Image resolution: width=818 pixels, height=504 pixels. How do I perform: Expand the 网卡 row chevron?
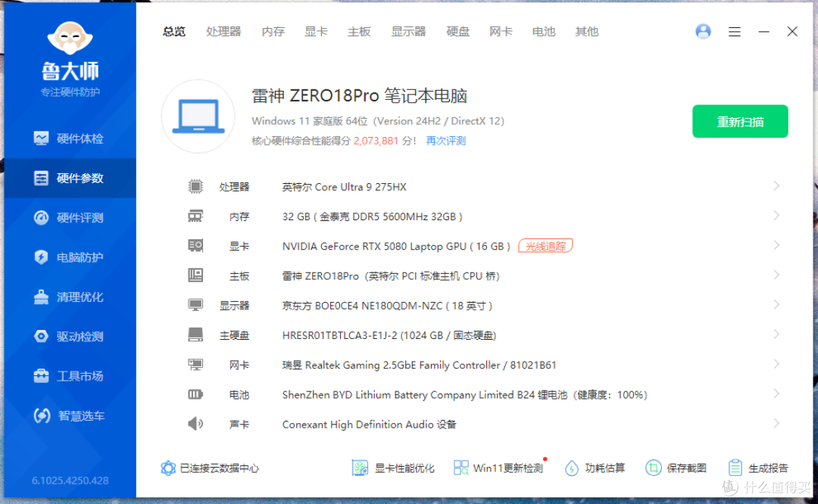(776, 364)
